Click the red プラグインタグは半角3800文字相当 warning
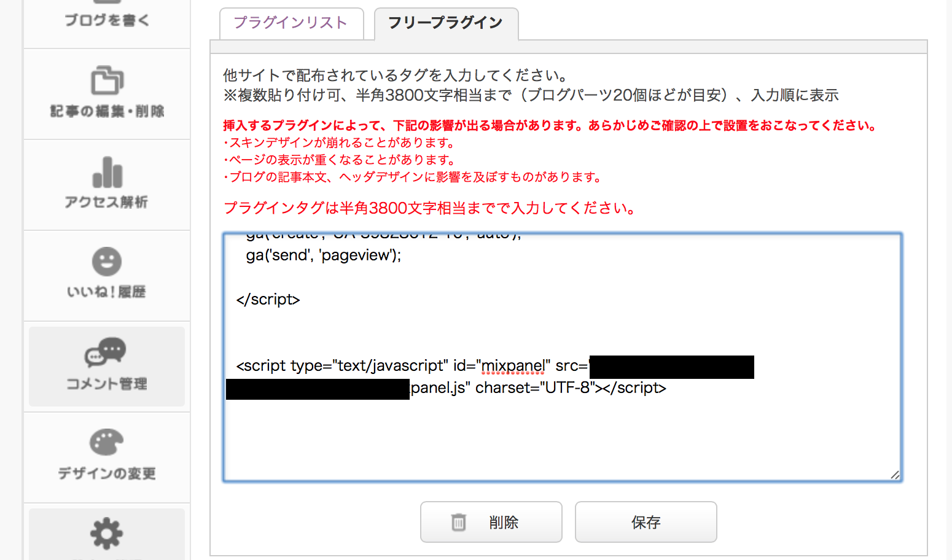This screenshot has height=560, width=952. pyautogui.click(x=429, y=208)
